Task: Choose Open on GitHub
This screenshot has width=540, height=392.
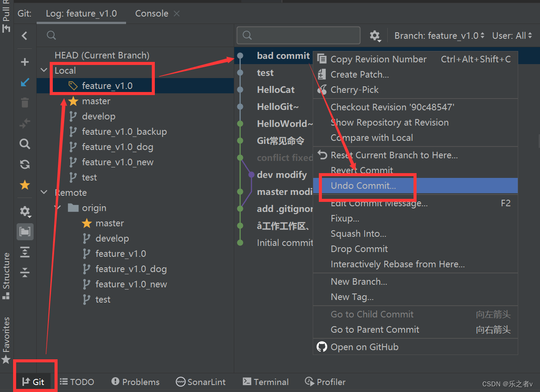Action: [x=415, y=347]
